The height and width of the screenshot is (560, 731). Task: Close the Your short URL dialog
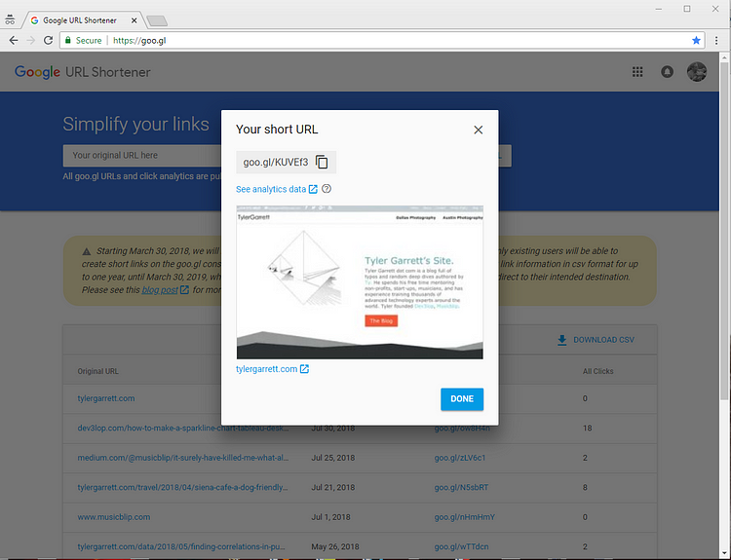pyautogui.click(x=479, y=130)
